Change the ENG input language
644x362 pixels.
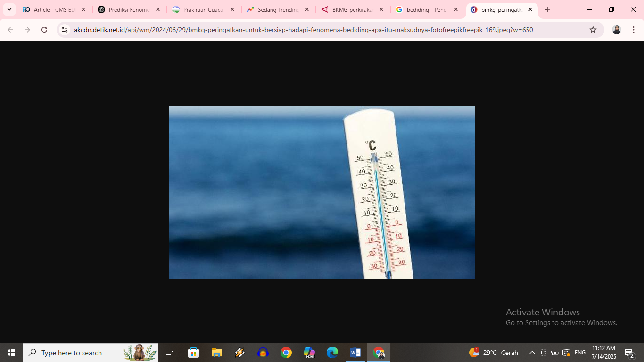(580, 353)
